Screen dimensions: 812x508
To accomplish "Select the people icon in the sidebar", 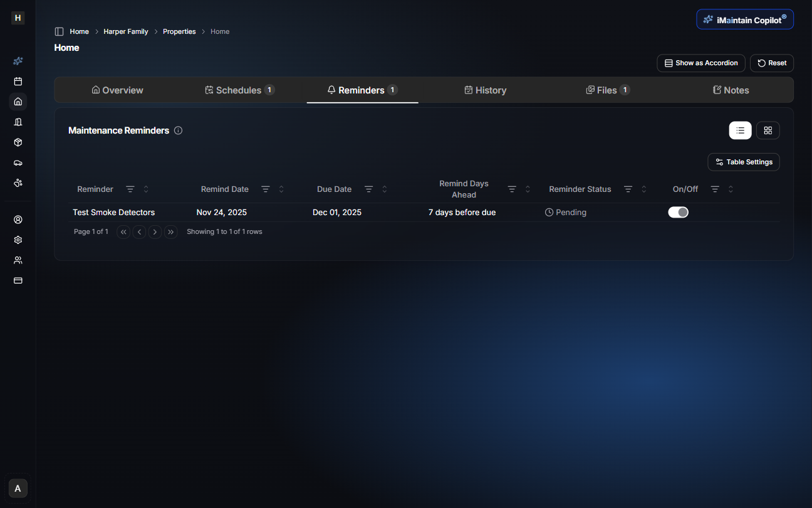I will pos(18,260).
